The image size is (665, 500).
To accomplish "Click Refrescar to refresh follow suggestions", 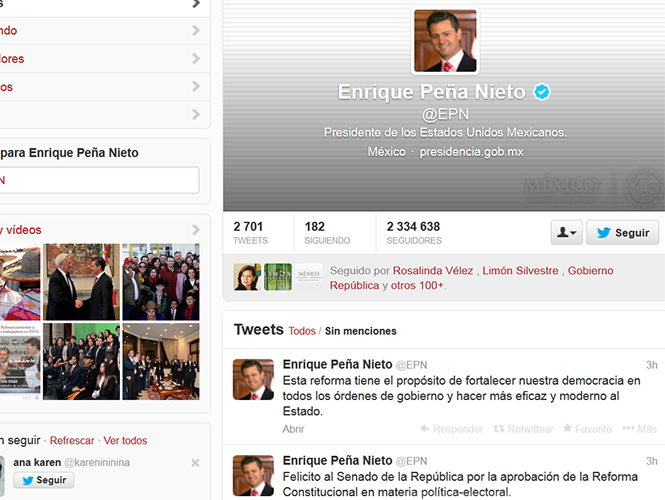I will tap(72, 441).
